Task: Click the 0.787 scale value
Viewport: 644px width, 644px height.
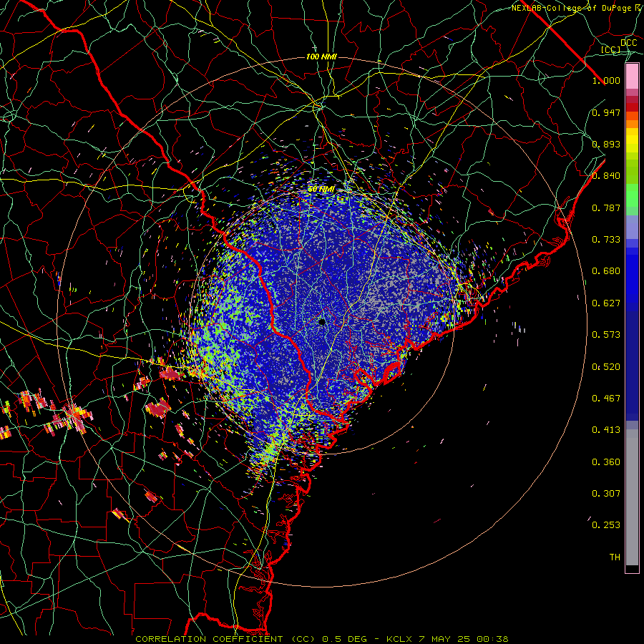Action: 606,208
